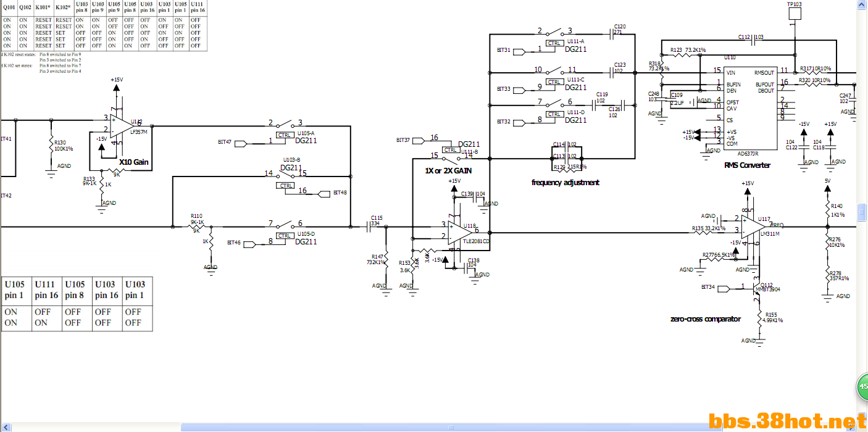
Task: Click the LM311M comparator name
Action: [769, 234]
